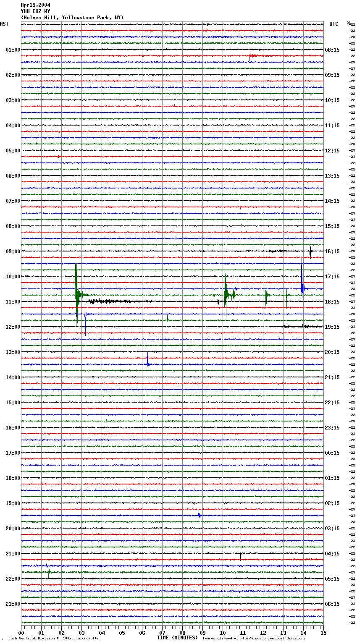The height and width of the screenshot is (644, 357).
Task: Click the UTC time zone label
Action: (x=333, y=24)
